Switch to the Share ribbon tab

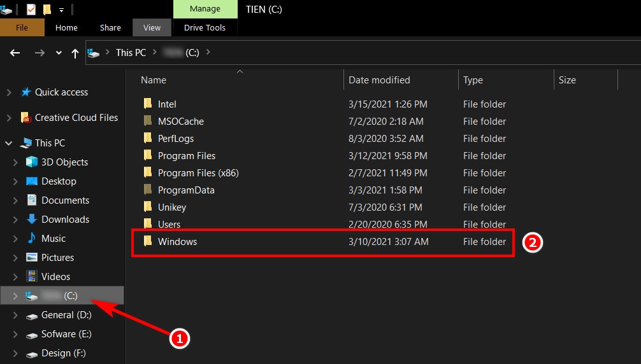[110, 28]
